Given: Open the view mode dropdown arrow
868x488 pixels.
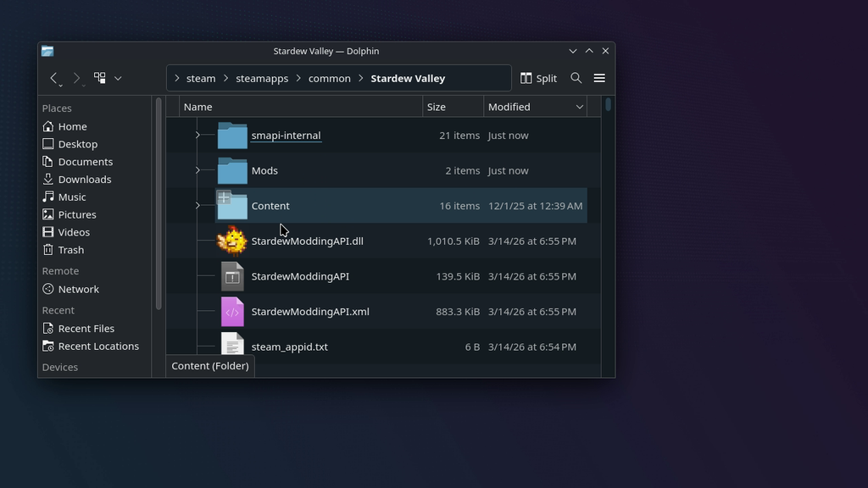Looking at the screenshot, I should pyautogui.click(x=118, y=79).
